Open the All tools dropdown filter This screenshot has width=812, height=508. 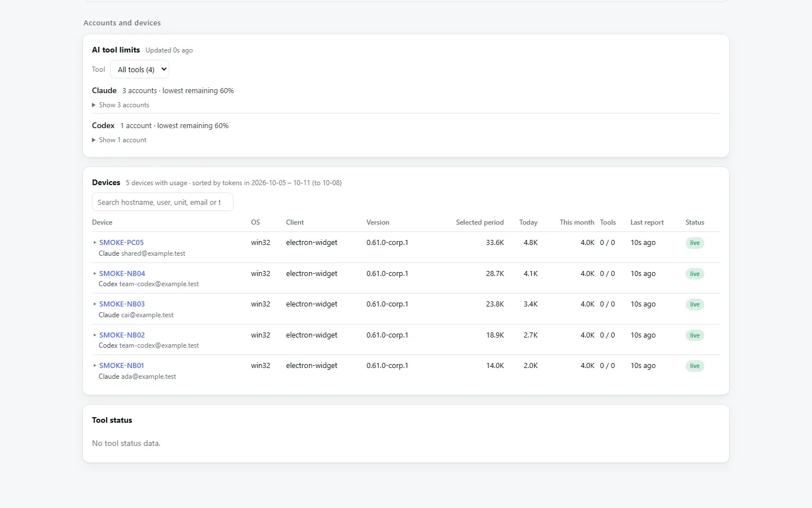(139, 69)
